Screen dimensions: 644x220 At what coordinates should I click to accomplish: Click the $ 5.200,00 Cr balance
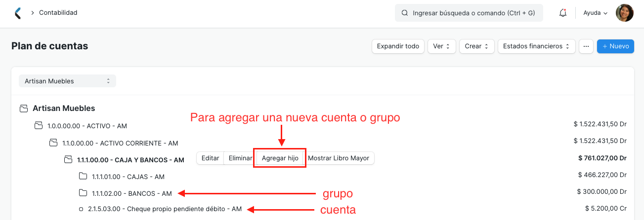click(x=606, y=208)
